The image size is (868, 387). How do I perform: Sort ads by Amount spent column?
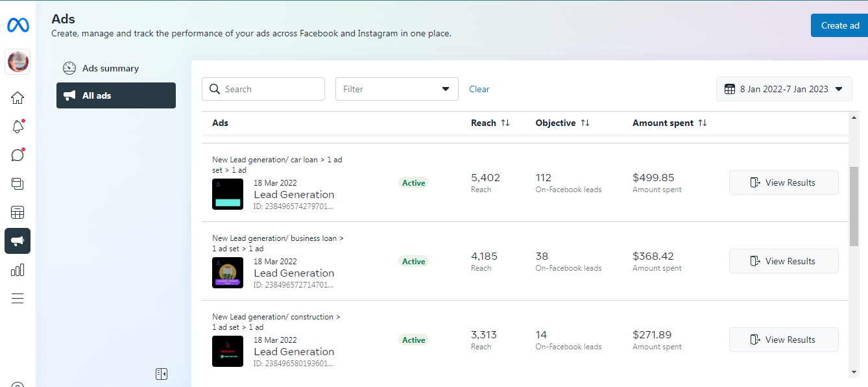click(703, 123)
